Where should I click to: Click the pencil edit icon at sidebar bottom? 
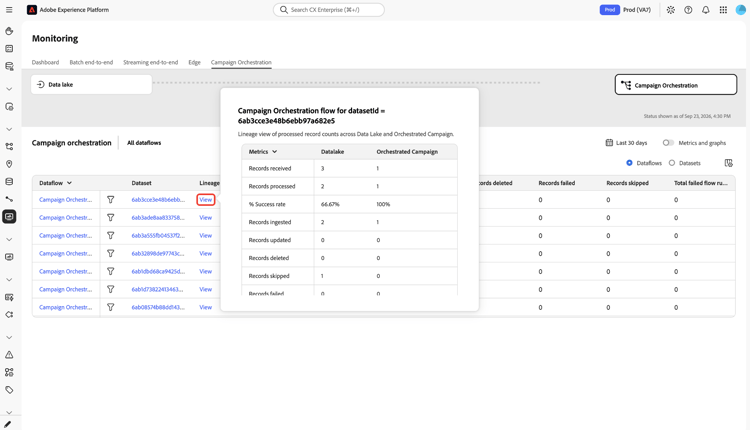(x=8, y=424)
